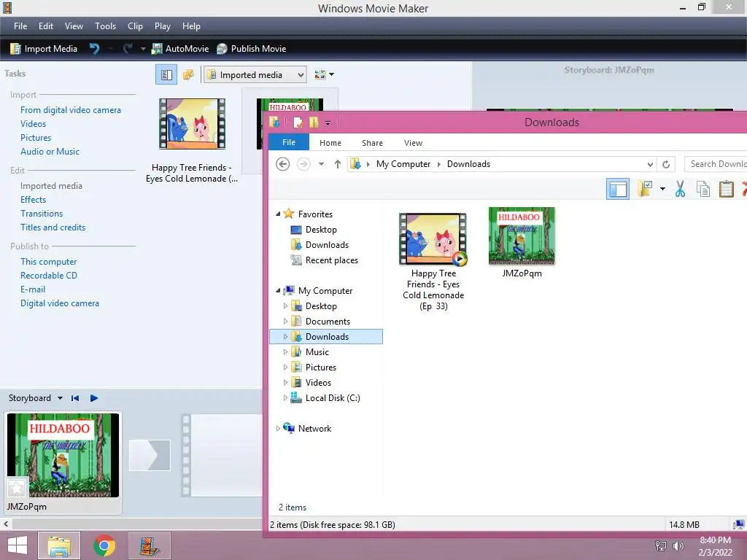The width and height of the screenshot is (747, 560).
Task: Select Happy Tree Friends clip in Movie Maker
Action: click(x=192, y=141)
